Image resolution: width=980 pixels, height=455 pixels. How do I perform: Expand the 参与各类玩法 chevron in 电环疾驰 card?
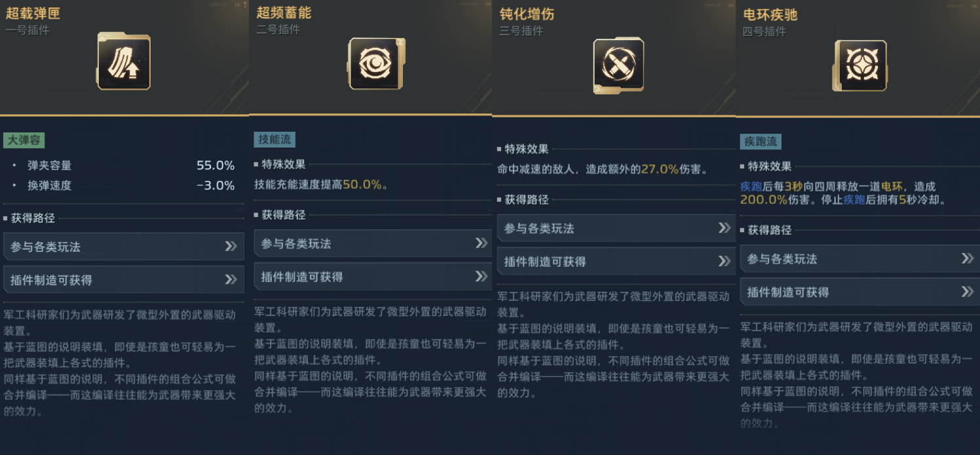967,259
